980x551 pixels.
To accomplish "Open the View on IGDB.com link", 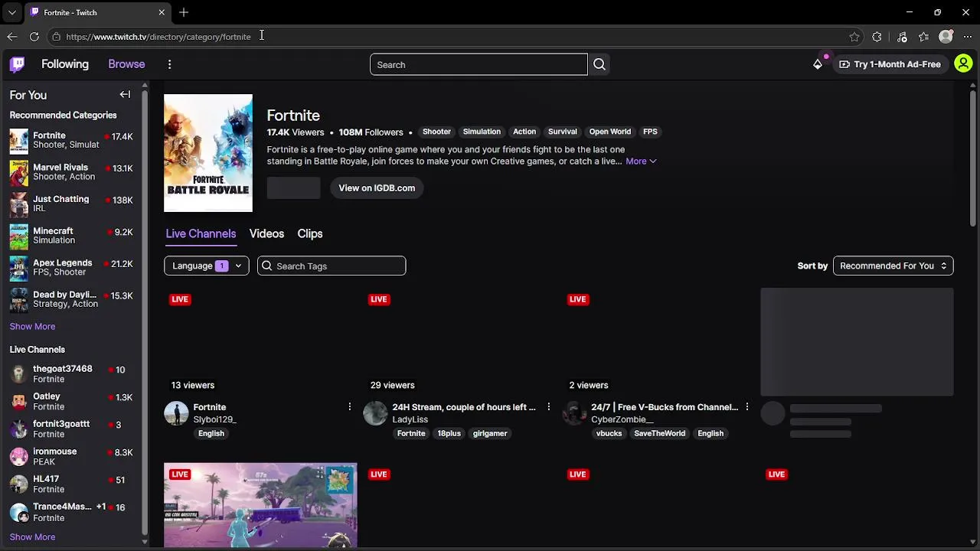I will coord(377,188).
